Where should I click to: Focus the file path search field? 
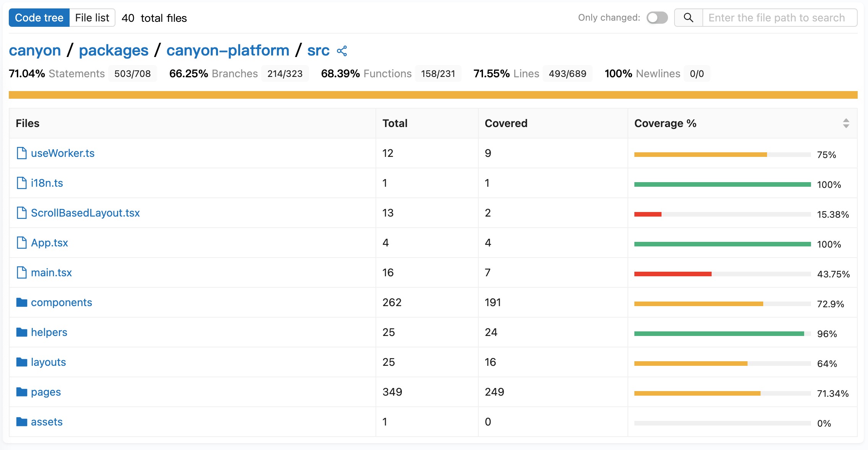pos(779,18)
